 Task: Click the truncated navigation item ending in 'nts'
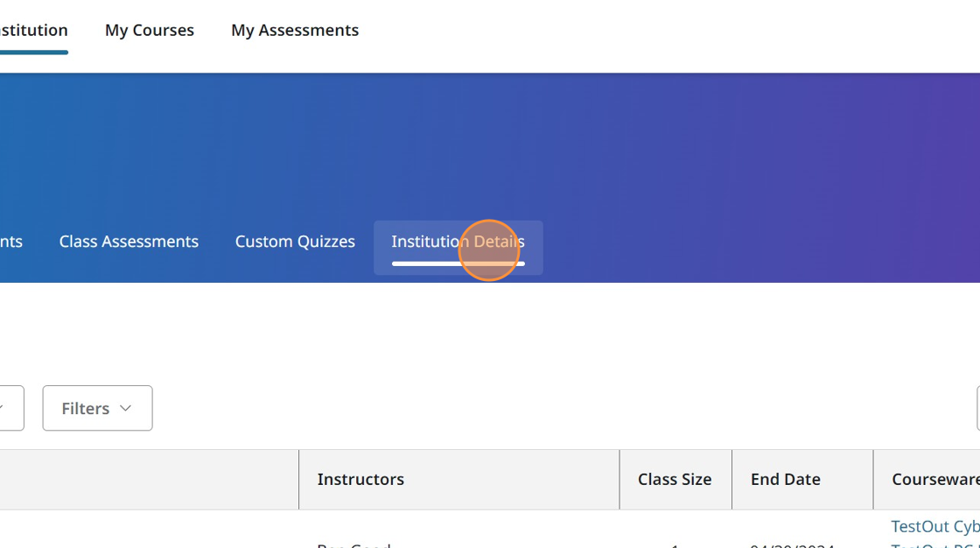10,242
